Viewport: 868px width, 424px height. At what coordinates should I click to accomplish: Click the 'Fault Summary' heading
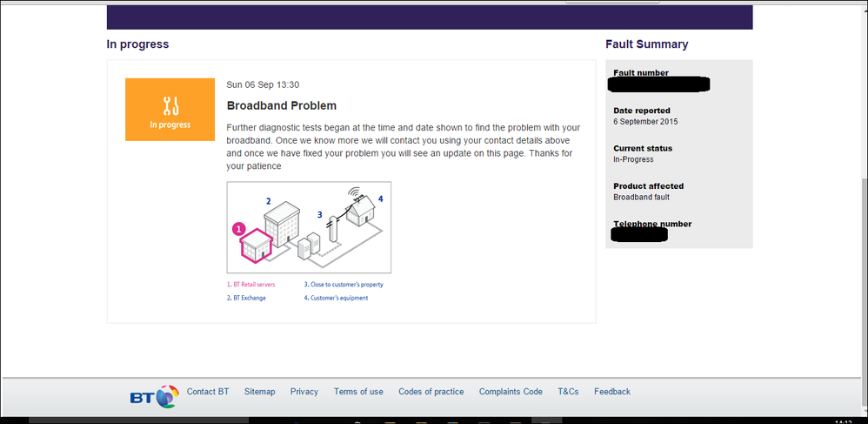tap(646, 44)
